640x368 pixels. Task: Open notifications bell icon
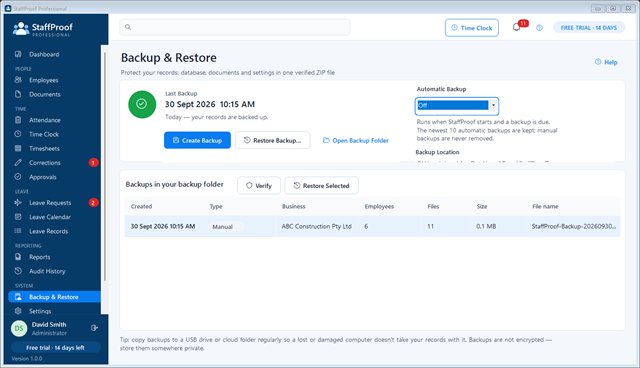516,27
